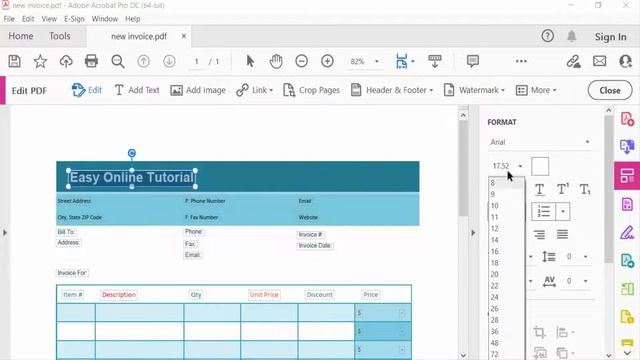Select the arrow Selection tool
The height and width of the screenshot is (360, 640).
250,61
